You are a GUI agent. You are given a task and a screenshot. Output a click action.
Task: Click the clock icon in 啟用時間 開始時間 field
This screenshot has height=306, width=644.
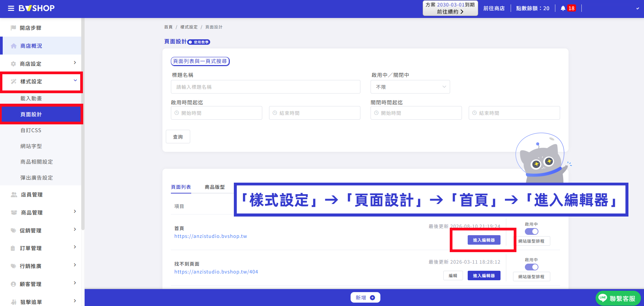coord(177,113)
